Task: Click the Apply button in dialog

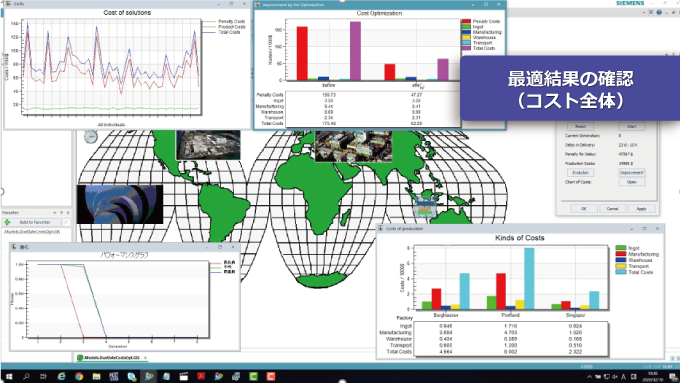Action: pyautogui.click(x=641, y=209)
